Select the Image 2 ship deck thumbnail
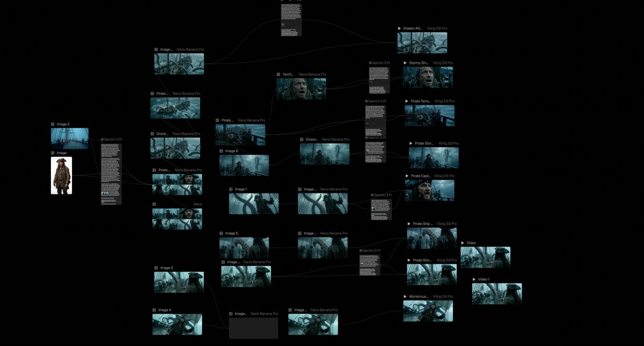This screenshot has width=644, height=346. pos(70,139)
